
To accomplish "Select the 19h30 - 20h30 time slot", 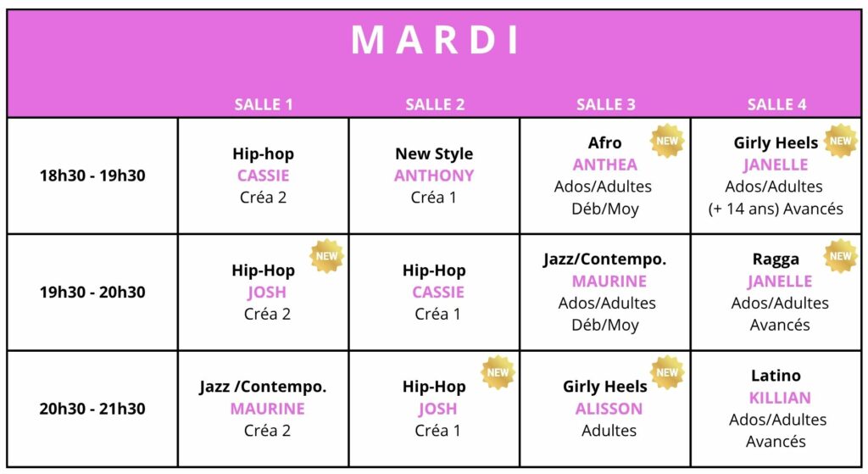I will coord(92,292).
